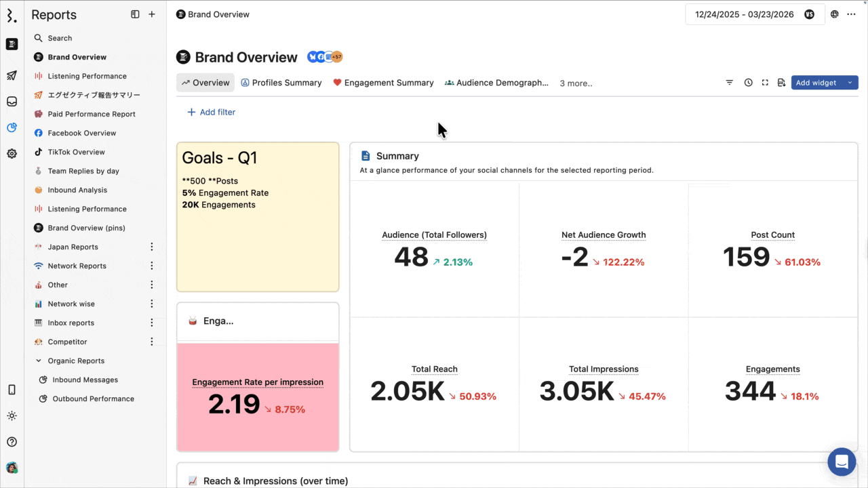Open the Publishing paper plane icon in sidebar

pyautogui.click(x=11, y=75)
